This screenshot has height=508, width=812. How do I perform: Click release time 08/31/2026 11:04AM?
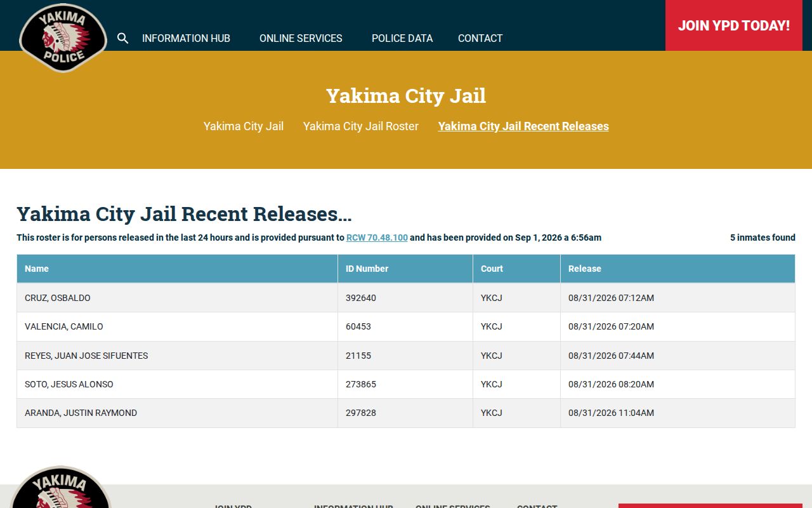[611, 413]
